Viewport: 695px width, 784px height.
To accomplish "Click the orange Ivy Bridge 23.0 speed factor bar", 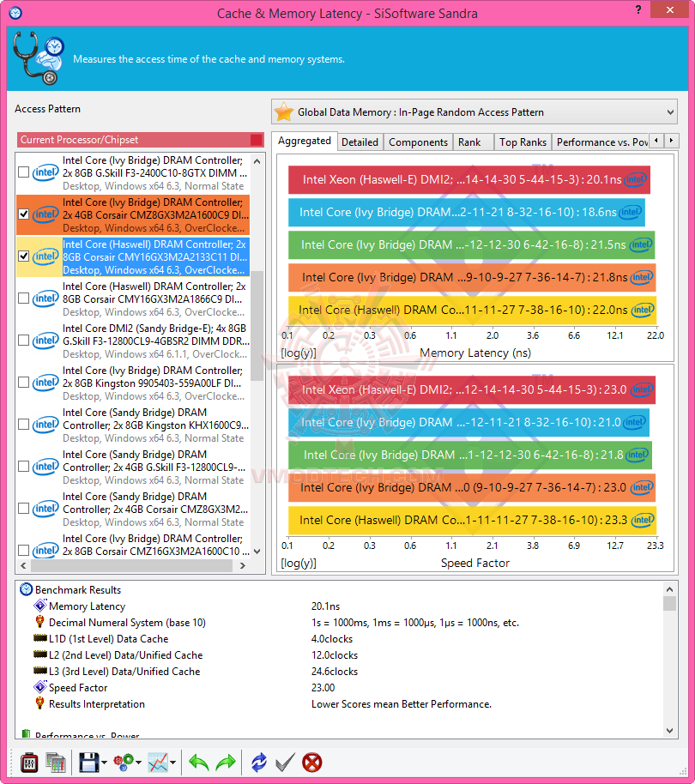I will tap(472, 487).
